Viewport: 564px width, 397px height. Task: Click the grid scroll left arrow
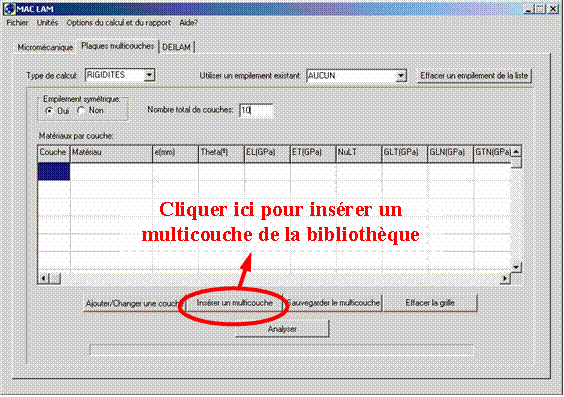pyautogui.click(x=44, y=278)
